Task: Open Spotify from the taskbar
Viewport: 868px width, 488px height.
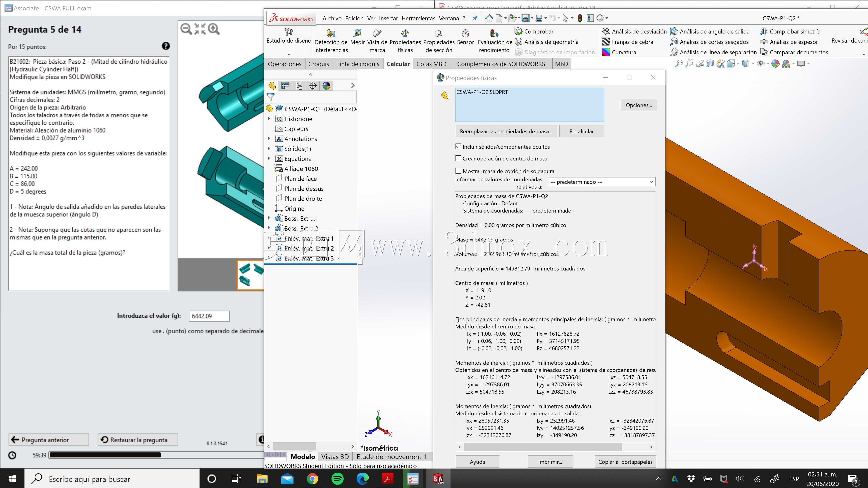Action: pyautogui.click(x=337, y=478)
